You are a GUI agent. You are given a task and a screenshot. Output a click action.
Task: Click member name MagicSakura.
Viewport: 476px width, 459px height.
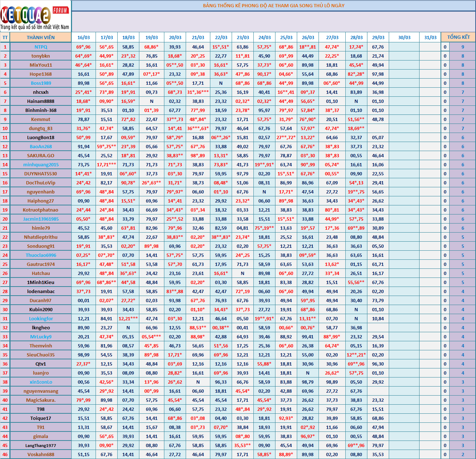pyautogui.click(x=41, y=400)
